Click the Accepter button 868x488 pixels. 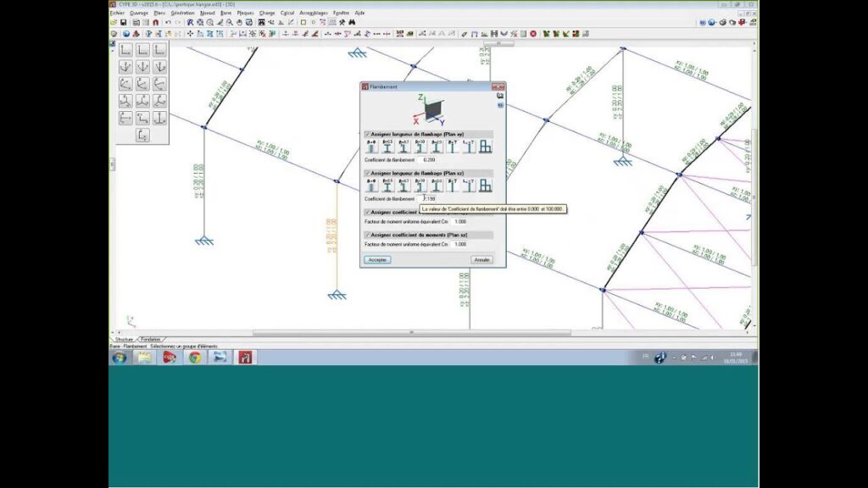(377, 259)
